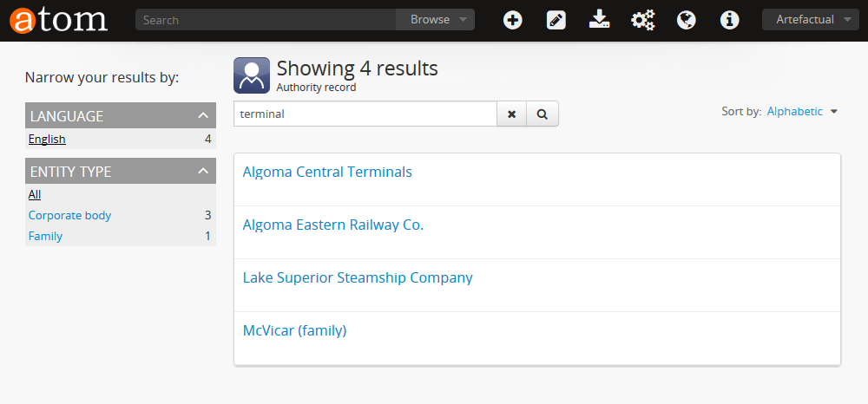Image resolution: width=868 pixels, height=404 pixels.
Task: Click the authority record search field
Action: (365, 114)
